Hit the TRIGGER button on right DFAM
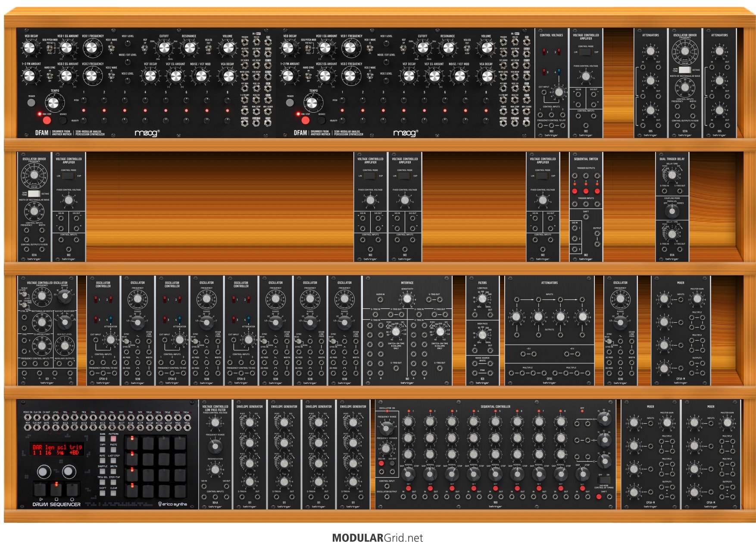Screen dimensions: 756x547 point(290,103)
